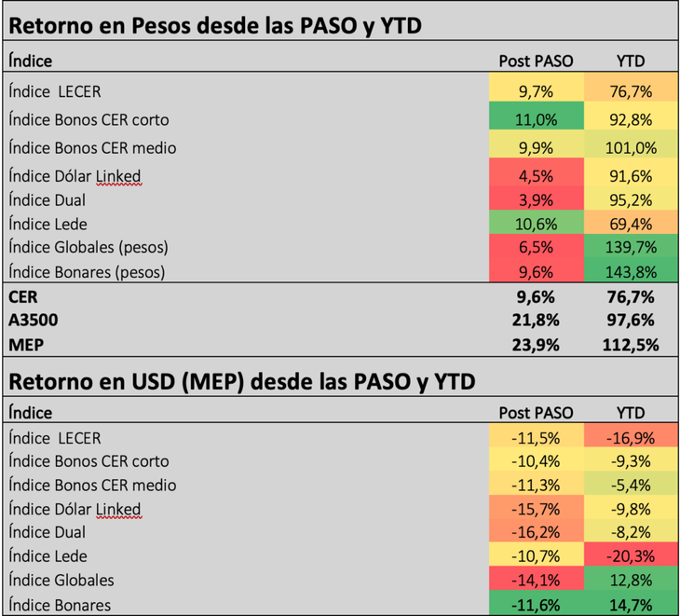
Task: Select the orange -16,2% Dual cell
Action: point(536,532)
